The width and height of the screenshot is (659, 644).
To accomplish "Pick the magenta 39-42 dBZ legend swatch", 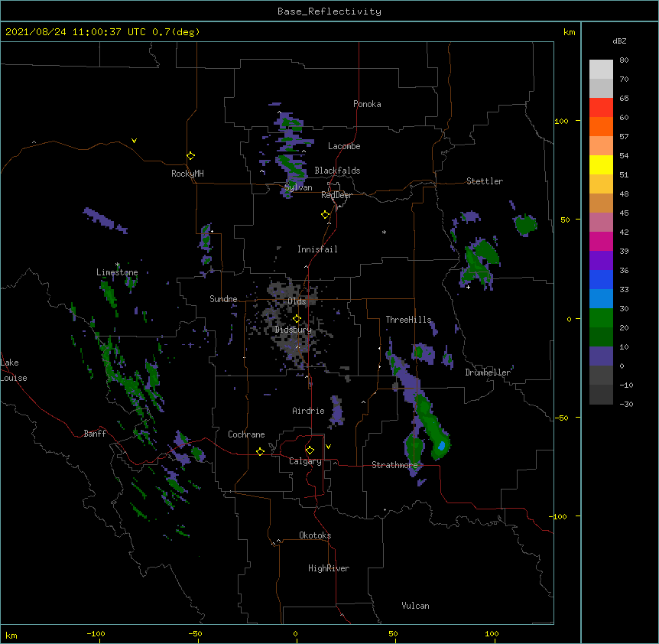I will click(x=601, y=241).
